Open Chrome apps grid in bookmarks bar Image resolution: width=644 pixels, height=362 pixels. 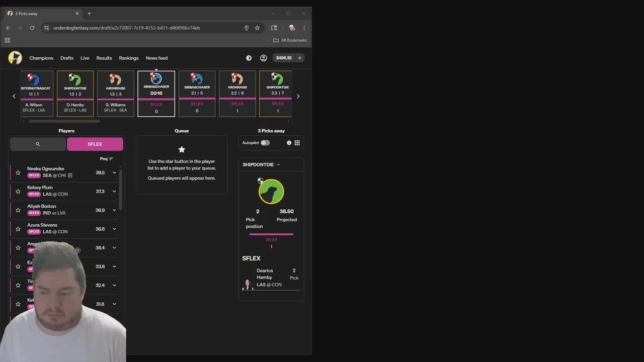8,40
